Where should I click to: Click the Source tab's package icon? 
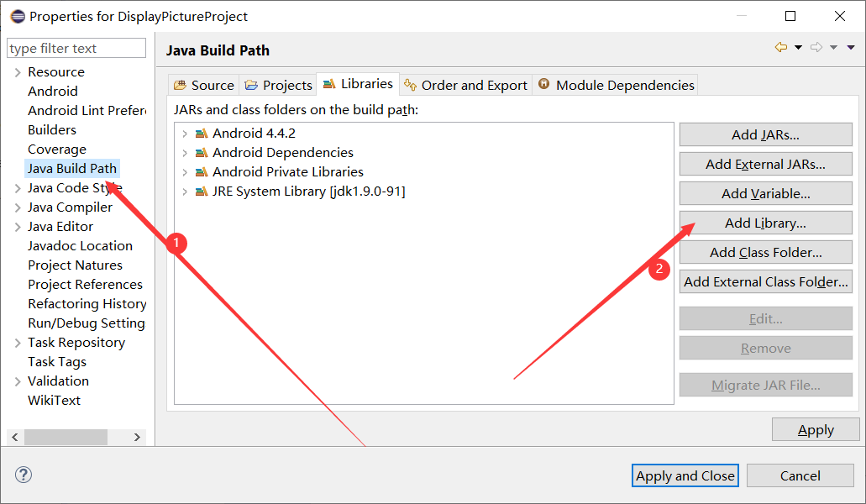tap(180, 84)
